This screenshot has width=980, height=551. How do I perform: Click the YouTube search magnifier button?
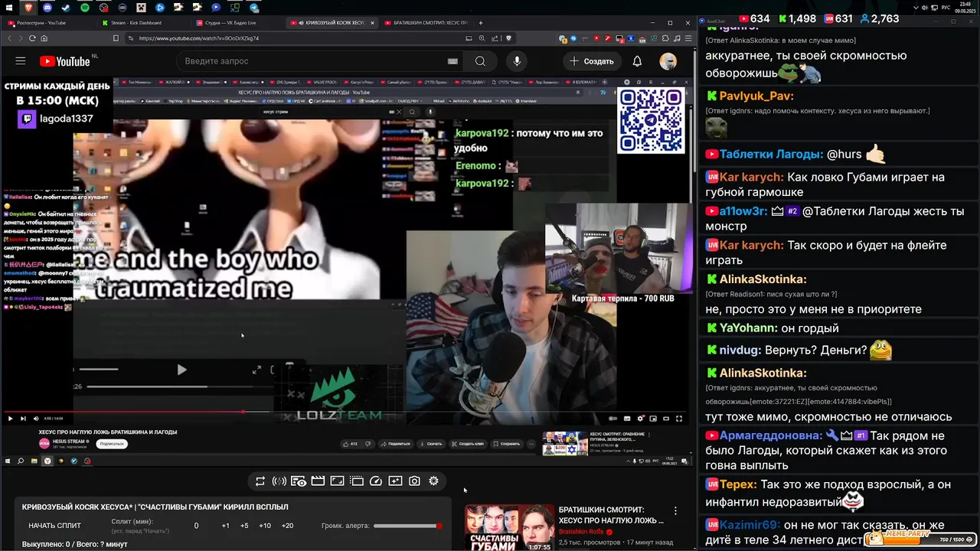[x=480, y=61]
